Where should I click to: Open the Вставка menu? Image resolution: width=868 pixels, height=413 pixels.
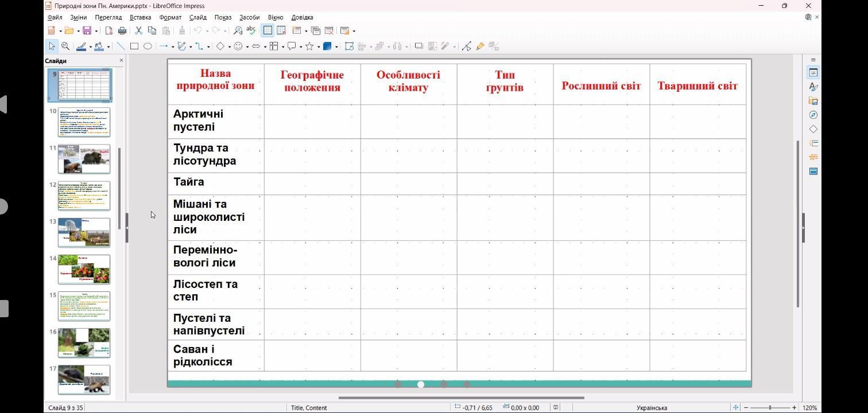click(140, 17)
